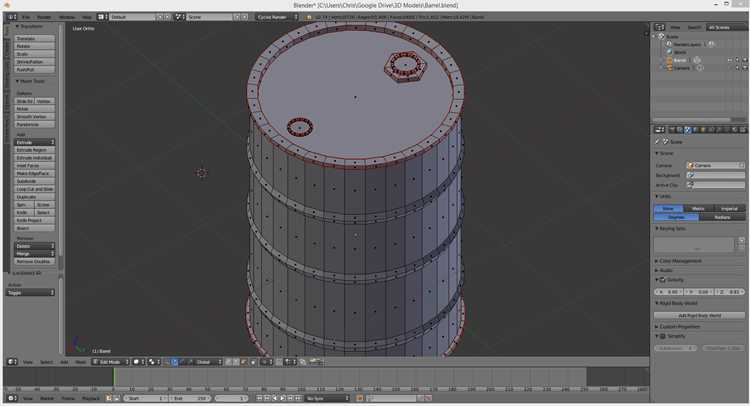
Task: Switch to edge select mode
Action: pos(235,362)
